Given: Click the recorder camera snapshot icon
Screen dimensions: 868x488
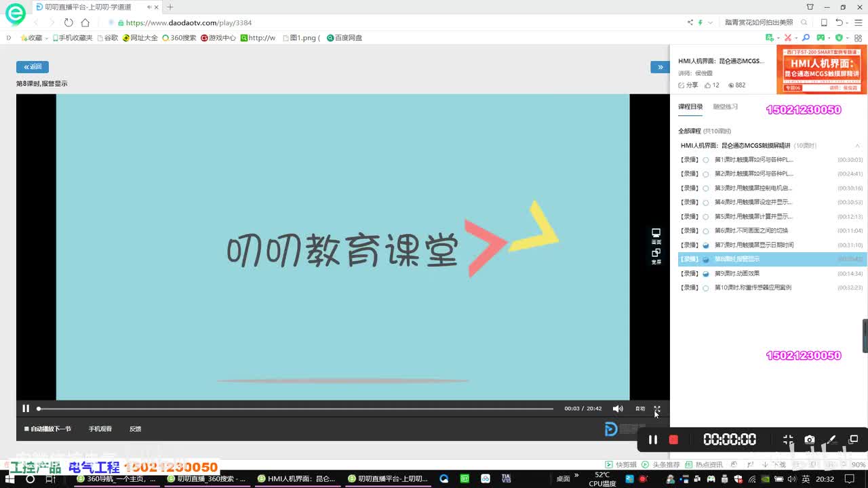Looking at the screenshot, I should 810,440.
